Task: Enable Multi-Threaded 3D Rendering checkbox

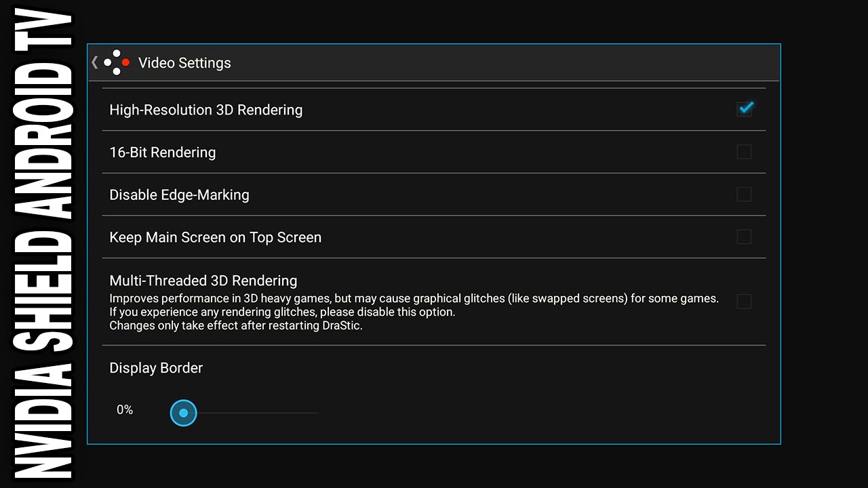Action: [x=744, y=302]
